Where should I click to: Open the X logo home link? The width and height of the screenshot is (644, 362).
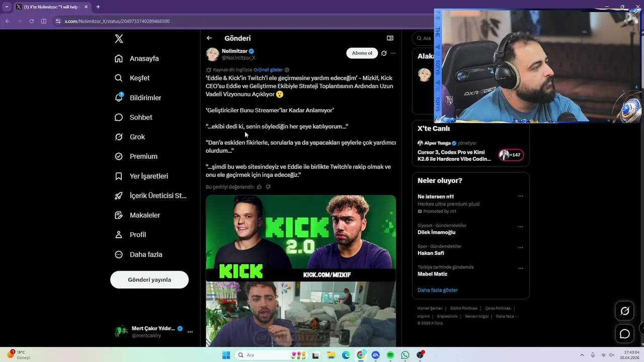coord(119,39)
